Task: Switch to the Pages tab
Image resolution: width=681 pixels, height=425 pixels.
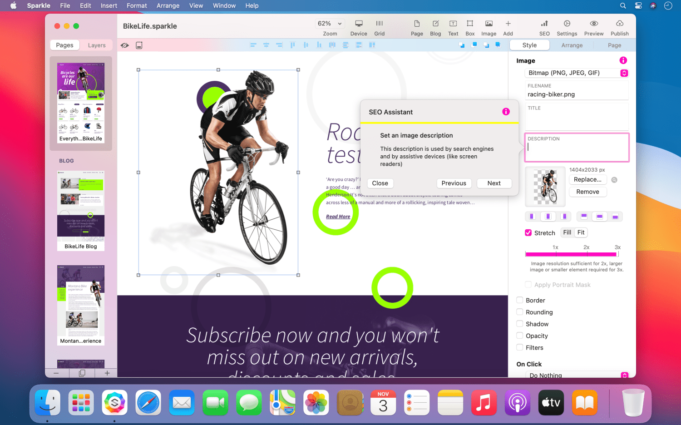Action: pyautogui.click(x=64, y=45)
